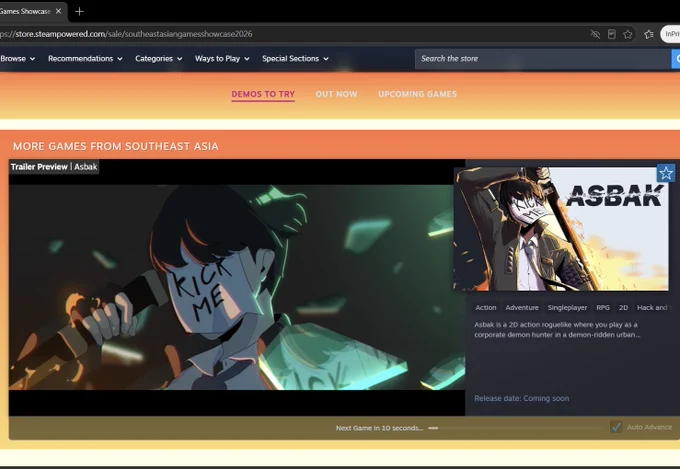Click the Asbak game description text
The height and width of the screenshot is (469, 680).
557,330
